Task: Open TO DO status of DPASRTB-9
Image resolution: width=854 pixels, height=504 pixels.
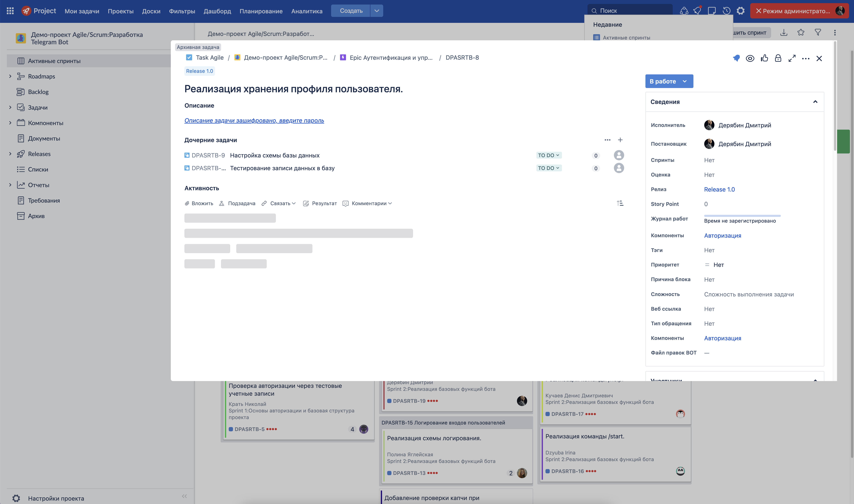Action: pos(549,155)
